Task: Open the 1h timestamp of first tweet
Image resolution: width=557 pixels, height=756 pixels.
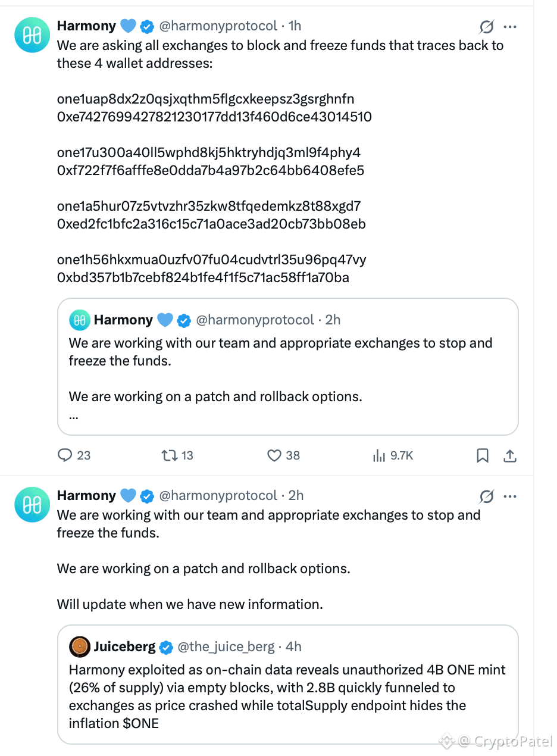Action: pyautogui.click(x=295, y=26)
